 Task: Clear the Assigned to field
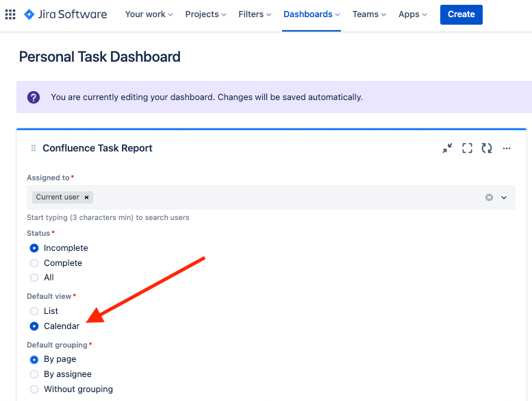click(489, 197)
